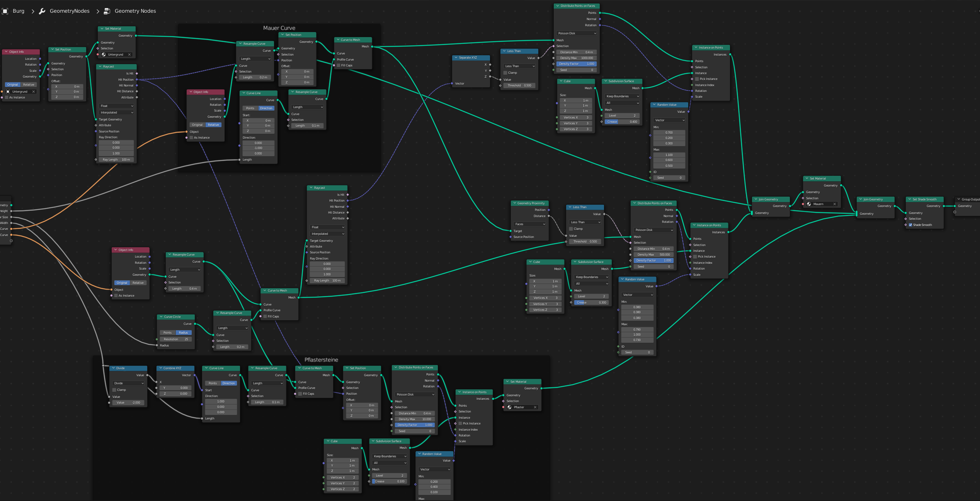Select Radius mode on Curve Circle node
980x501 pixels.
point(183,333)
